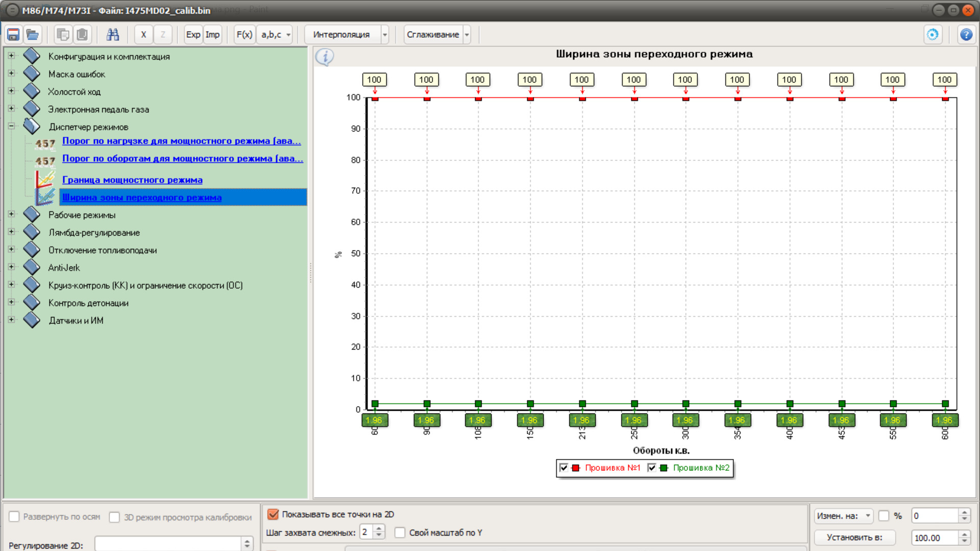Click the window menu button in title bar
Image resolution: width=980 pixels, height=551 pixels.
pos(12,10)
